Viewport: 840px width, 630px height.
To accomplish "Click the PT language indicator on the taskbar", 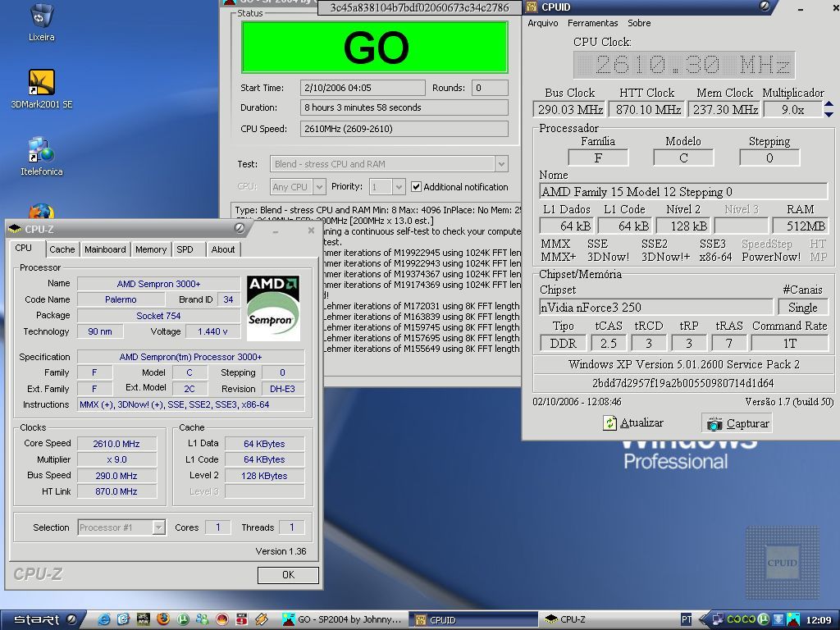I will [686, 620].
